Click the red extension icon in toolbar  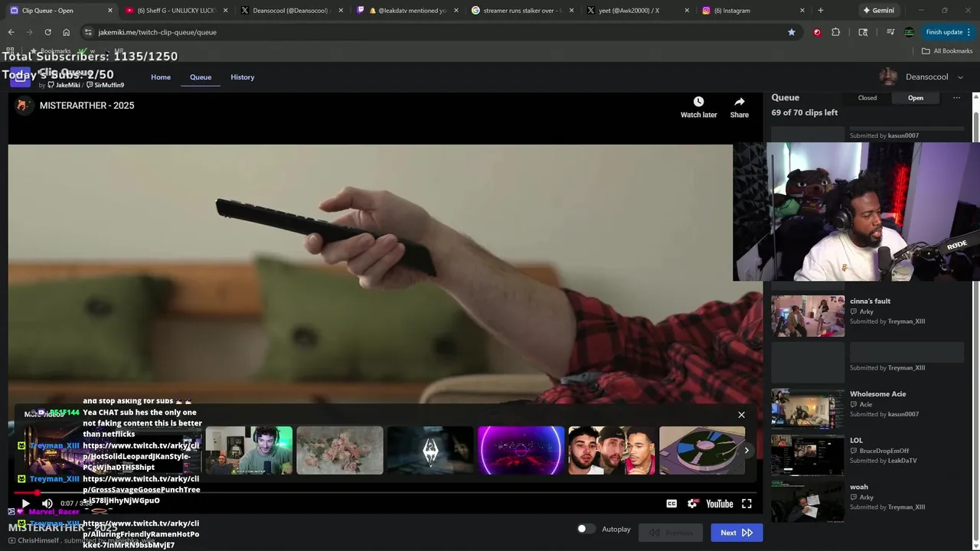point(817,32)
